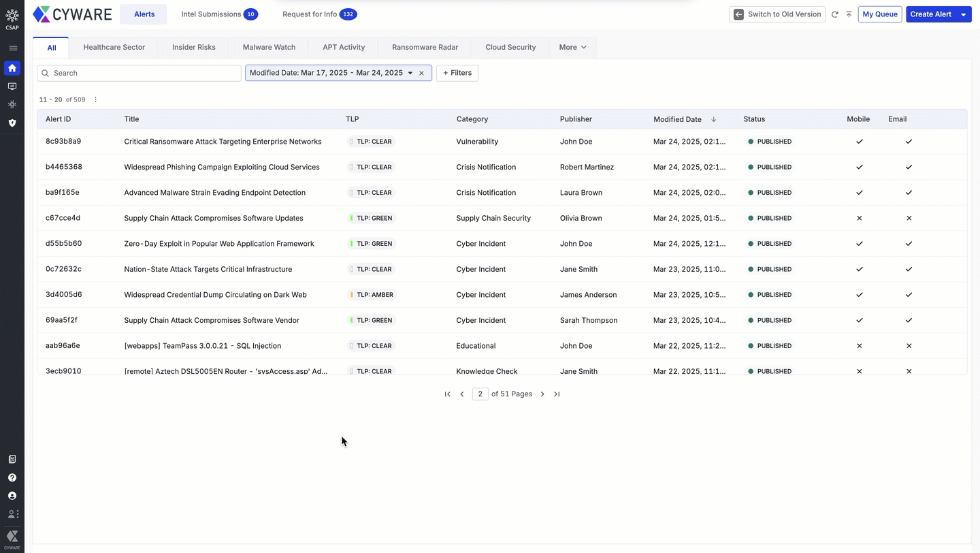The height and width of the screenshot is (553, 980).
Task: Open three-dot options beside record count
Action: coord(95,100)
